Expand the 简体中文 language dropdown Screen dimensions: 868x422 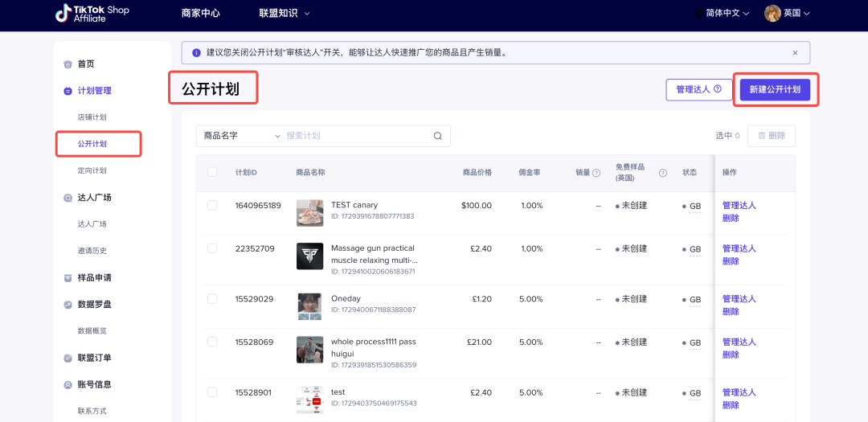(722, 14)
